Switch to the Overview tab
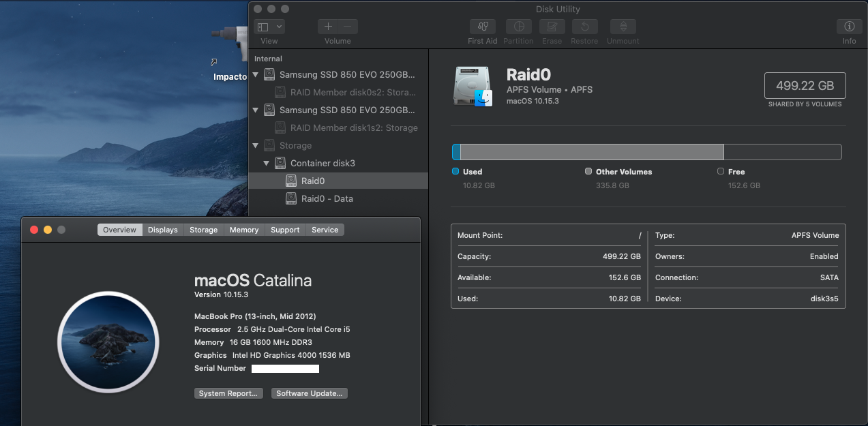This screenshot has height=426, width=868. coord(120,230)
